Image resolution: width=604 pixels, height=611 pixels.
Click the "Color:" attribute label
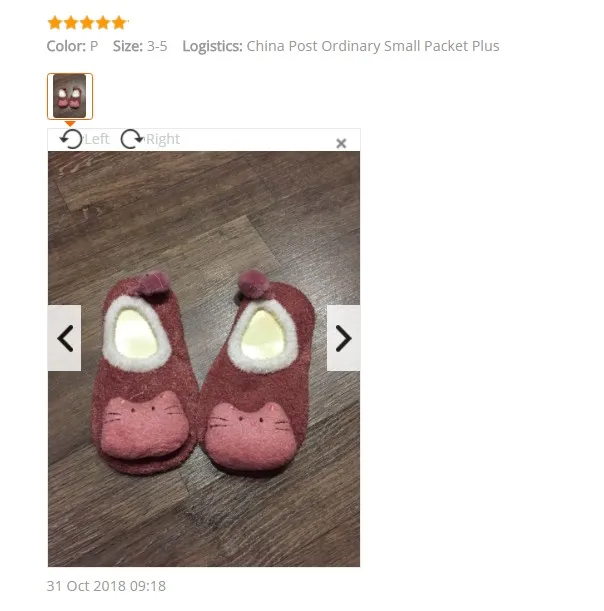(66, 46)
